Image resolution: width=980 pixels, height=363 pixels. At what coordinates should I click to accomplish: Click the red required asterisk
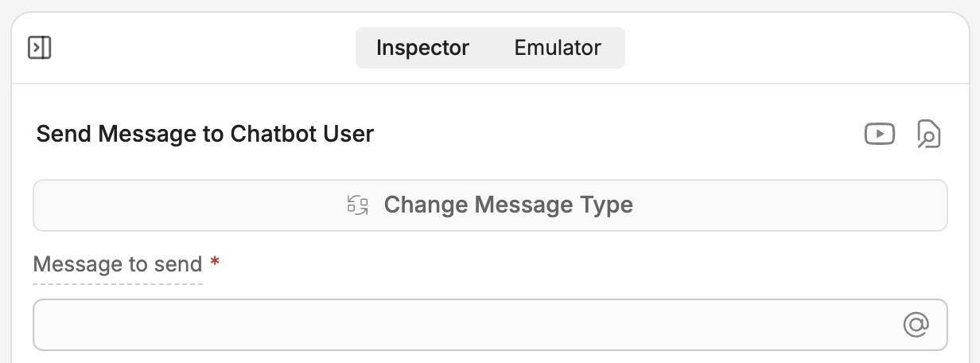click(x=214, y=262)
